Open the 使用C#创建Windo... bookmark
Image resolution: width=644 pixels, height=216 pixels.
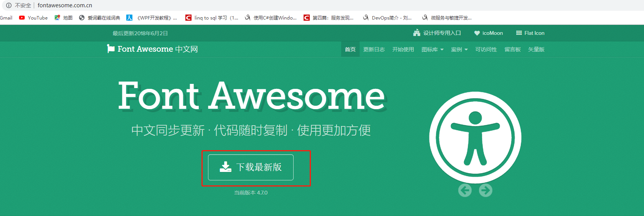click(271, 18)
